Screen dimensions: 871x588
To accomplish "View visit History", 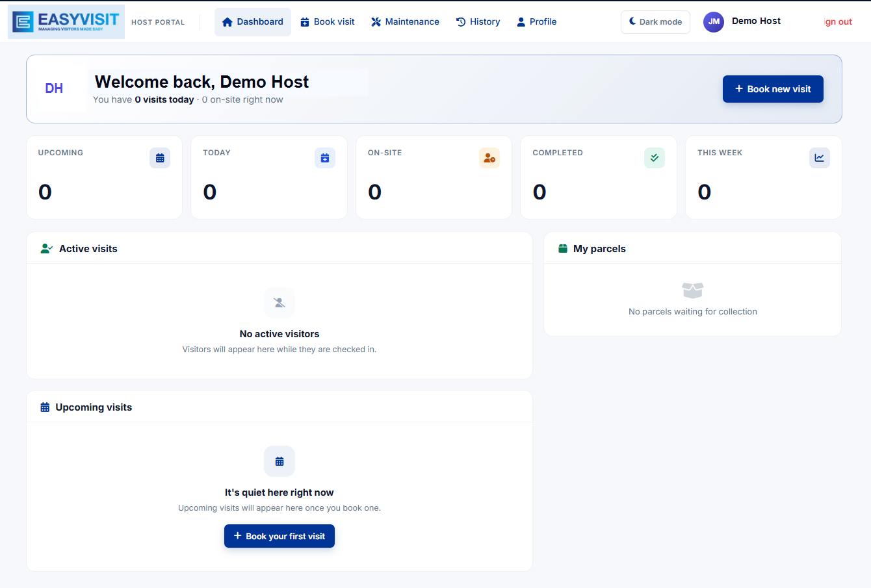I will [478, 22].
